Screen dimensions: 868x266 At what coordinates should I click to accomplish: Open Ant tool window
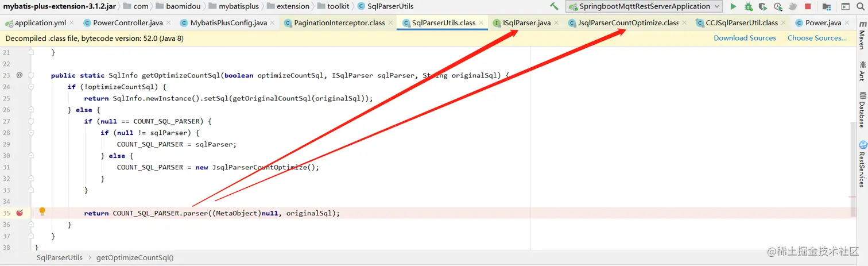pos(862,71)
